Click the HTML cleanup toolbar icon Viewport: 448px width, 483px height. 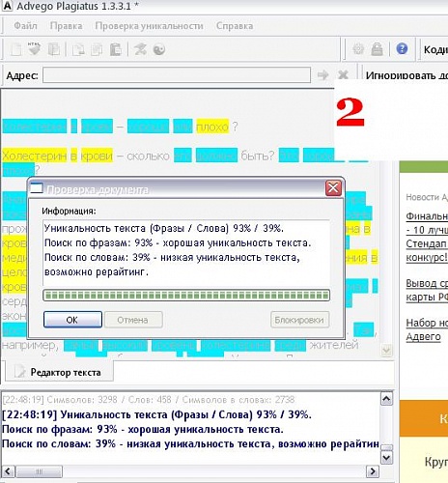34,49
